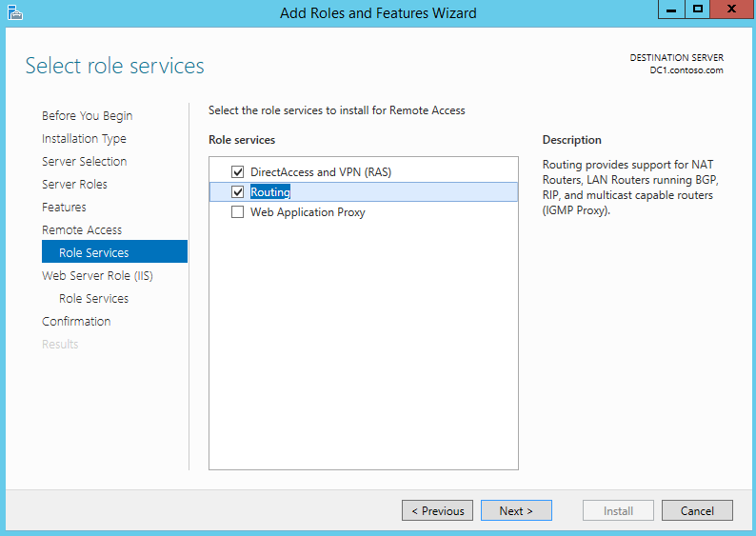The height and width of the screenshot is (536, 756).
Task: Maximize the wizard window
Action: (697, 10)
